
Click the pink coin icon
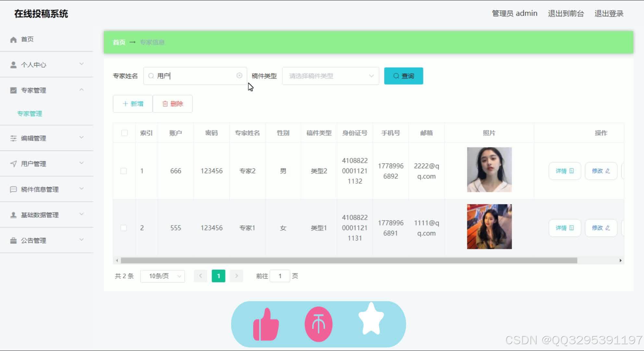318,324
